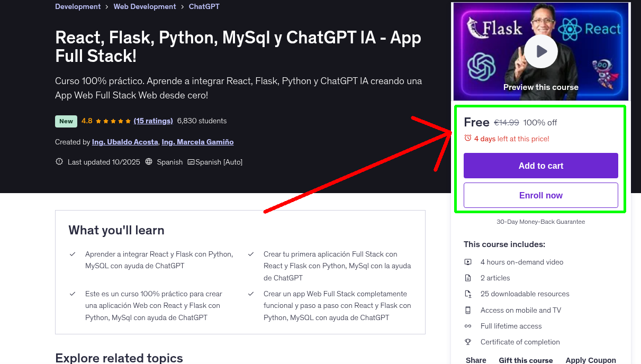This screenshot has width=641, height=364.
Task: Click the mobile and TV access icon
Action: click(x=468, y=310)
